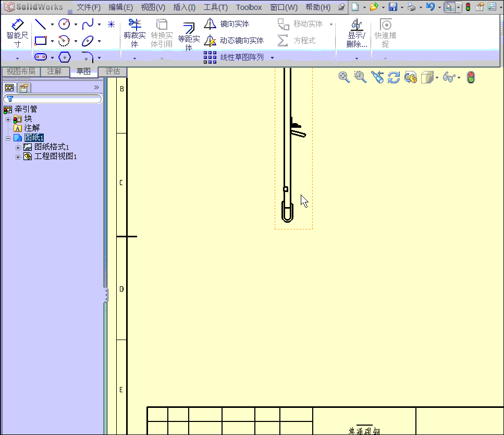Click the Offset Entities tool
The image size is (504, 435).
tap(189, 37)
